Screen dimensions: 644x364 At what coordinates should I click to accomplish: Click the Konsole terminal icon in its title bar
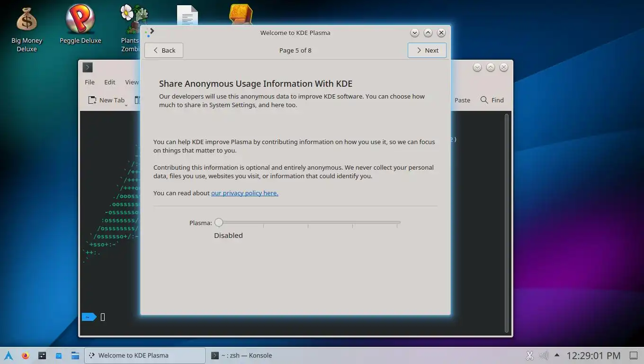click(x=88, y=67)
